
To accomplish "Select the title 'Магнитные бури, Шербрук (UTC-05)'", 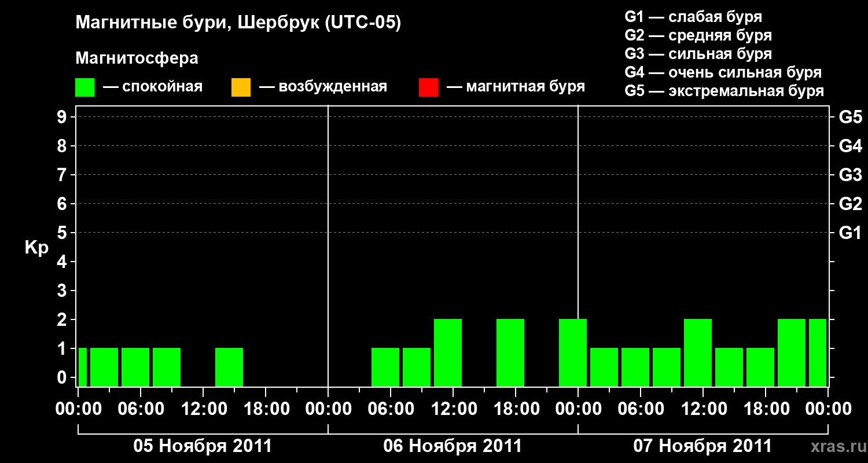I will pos(238,23).
